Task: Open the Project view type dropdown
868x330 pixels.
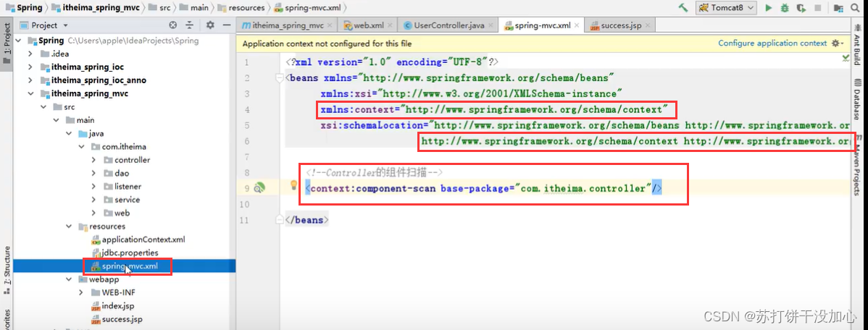Action: 43,25
